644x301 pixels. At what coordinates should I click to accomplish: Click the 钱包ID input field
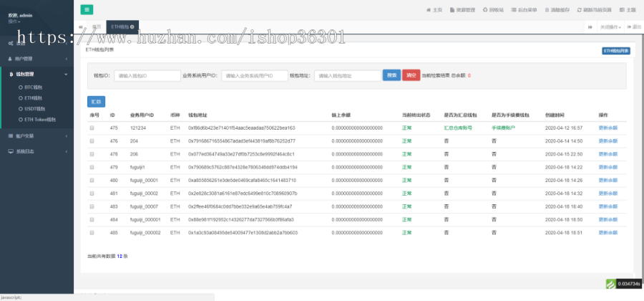(x=147, y=75)
